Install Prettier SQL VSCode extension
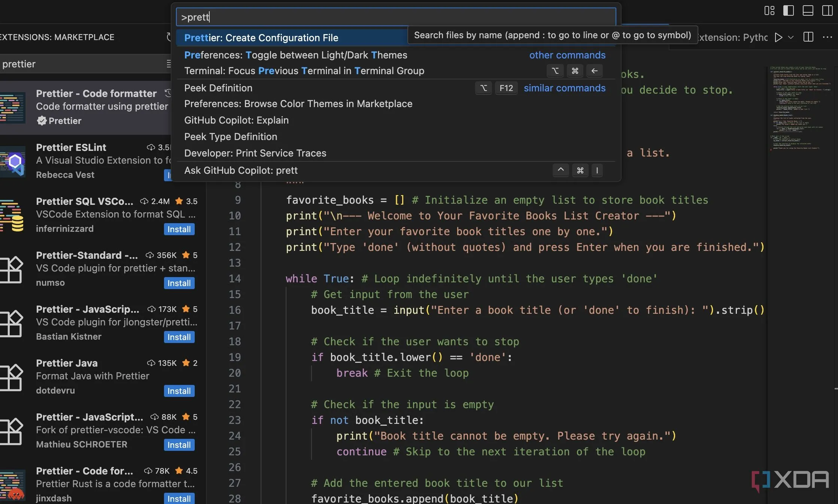Image resolution: width=838 pixels, height=504 pixels. click(x=179, y=229)
